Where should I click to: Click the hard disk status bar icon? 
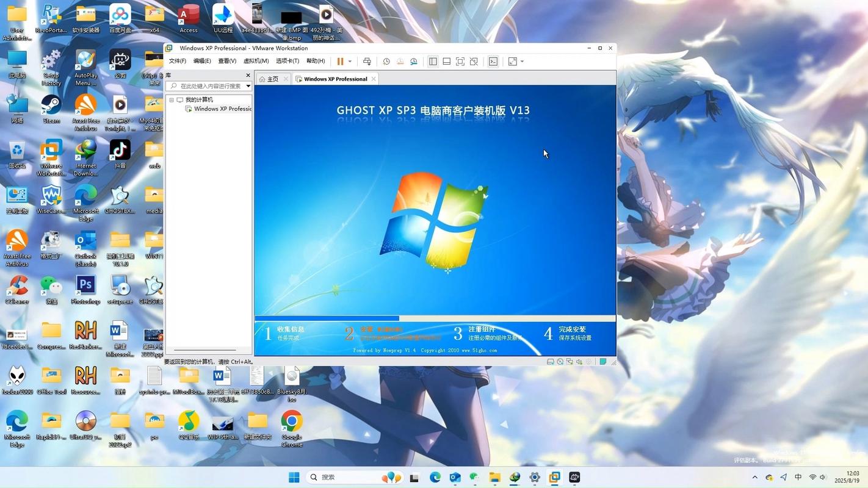550,361
